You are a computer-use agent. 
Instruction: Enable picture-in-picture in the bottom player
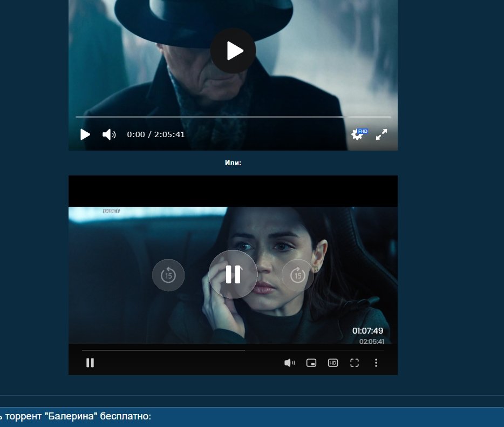pyautogui.click(x=311, y=363)
